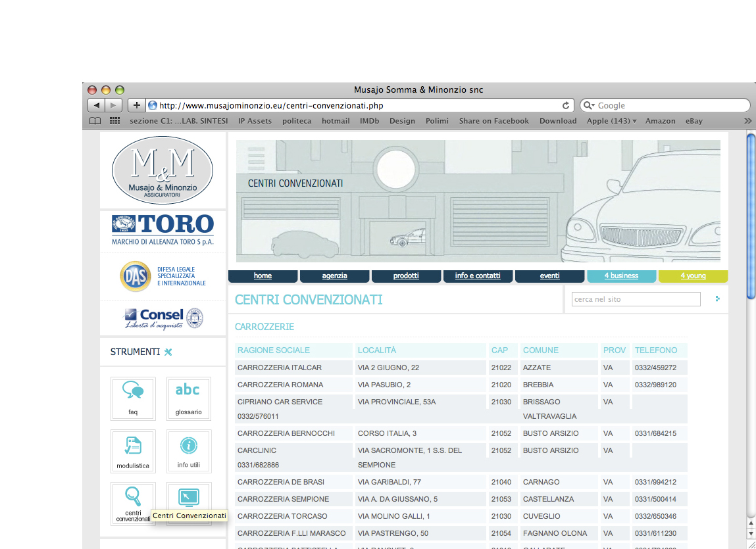
Task: Expand the bookmarks bar overflow chevron
Action: click(x=747, y=121)
